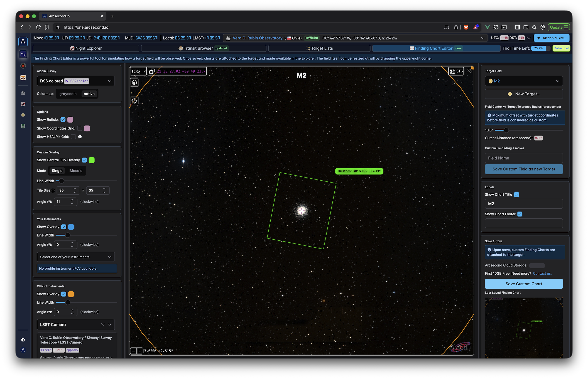Open a new browser tab with plus button
The height and width of the screenshot is (379, 588).
click(112, 16)
